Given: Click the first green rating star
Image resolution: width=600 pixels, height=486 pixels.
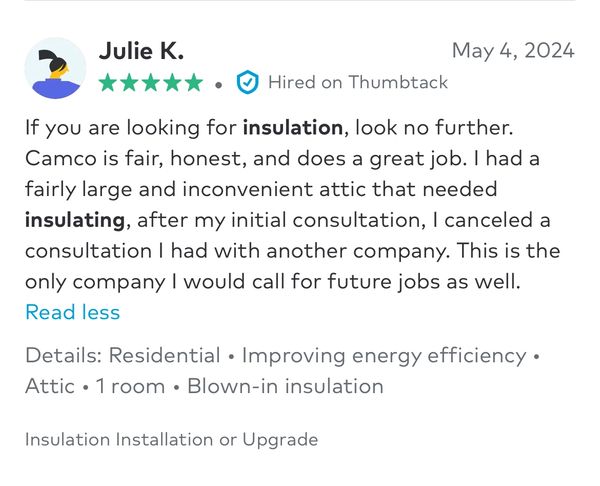Looking at the screenshot, I should (x=109, y=83).
